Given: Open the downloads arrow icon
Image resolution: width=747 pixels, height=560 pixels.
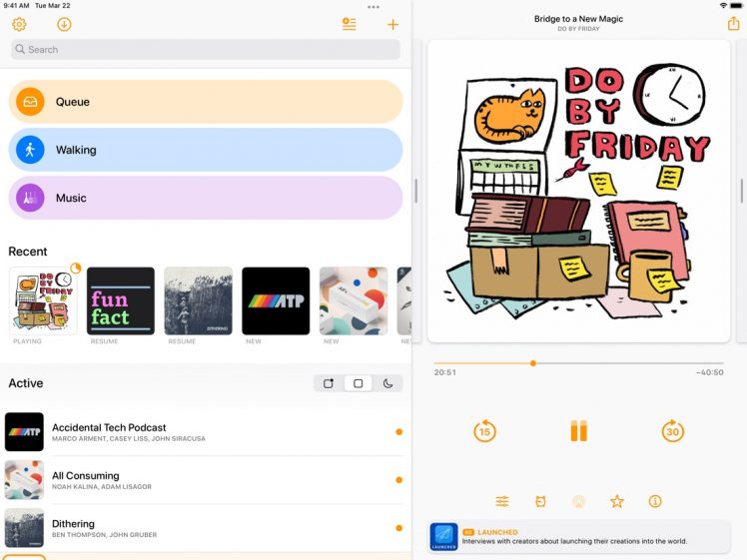Looking at the screenshot, I should pos(64,25).
